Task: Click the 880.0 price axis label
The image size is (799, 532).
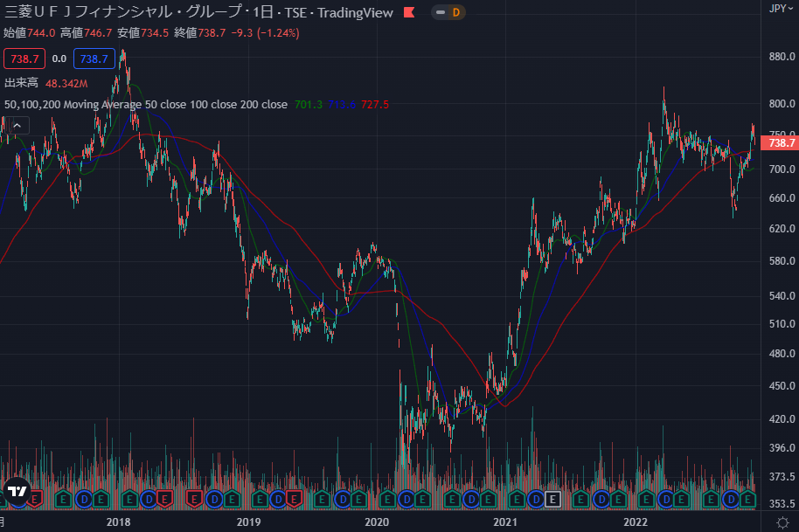Action: (x=782, y=57)
